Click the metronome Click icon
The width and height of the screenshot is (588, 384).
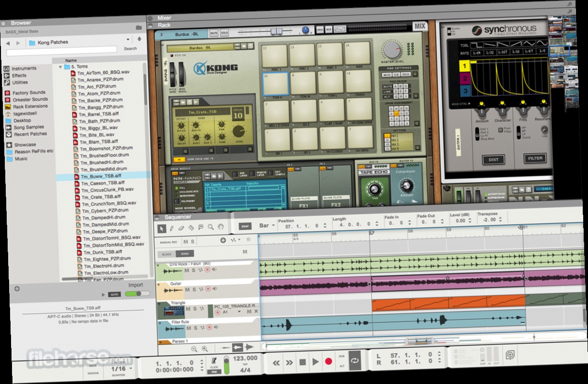pyautogui.click(x=214, y=361)
